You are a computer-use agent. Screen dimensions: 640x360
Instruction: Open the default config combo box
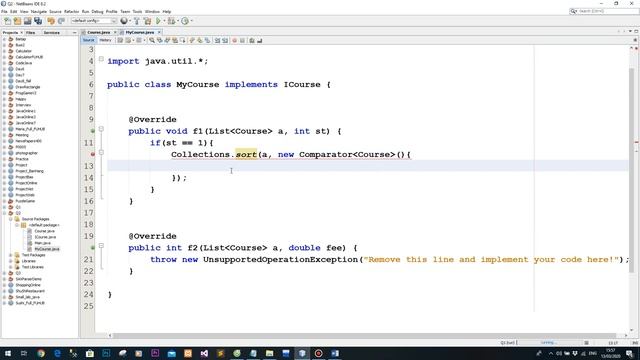click(x=94, y=21)
